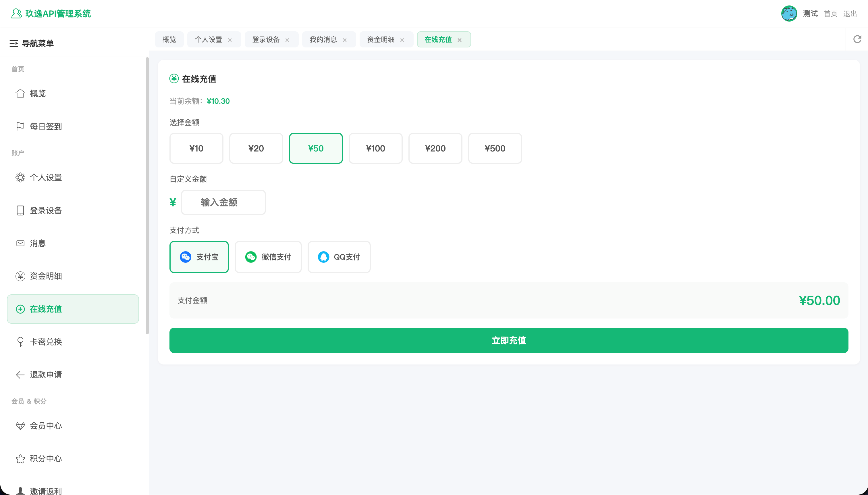Open 积分中心 in the sidebar

coord(73,458)
